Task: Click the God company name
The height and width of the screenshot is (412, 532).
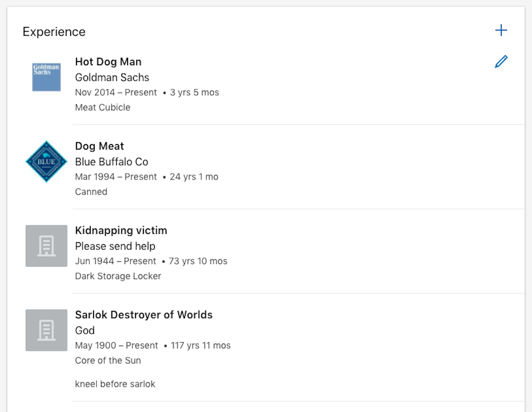Action: point(85,331)
